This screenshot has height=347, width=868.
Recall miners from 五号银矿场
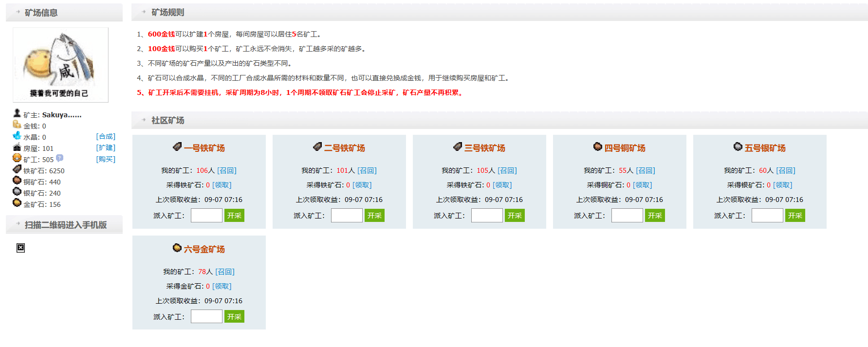click(786, 170)
